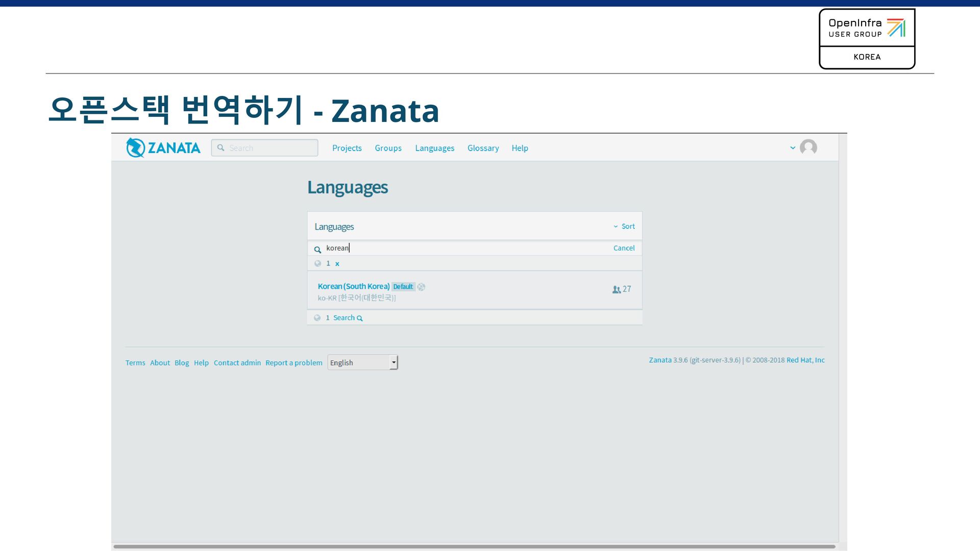Click Contact admin footer link

pyautogui.click(x=237, y=363)
